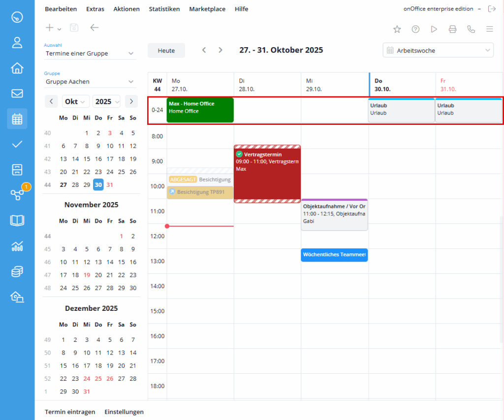Click the cancelled ABGESAGT Besichtigung appointment
The image size is (504, 420).
click(x=199, y=180)
